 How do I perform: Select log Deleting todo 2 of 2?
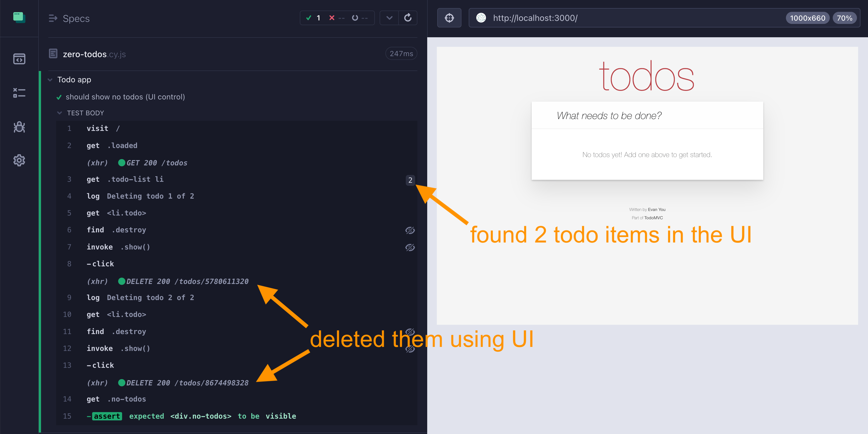point(237,298)
